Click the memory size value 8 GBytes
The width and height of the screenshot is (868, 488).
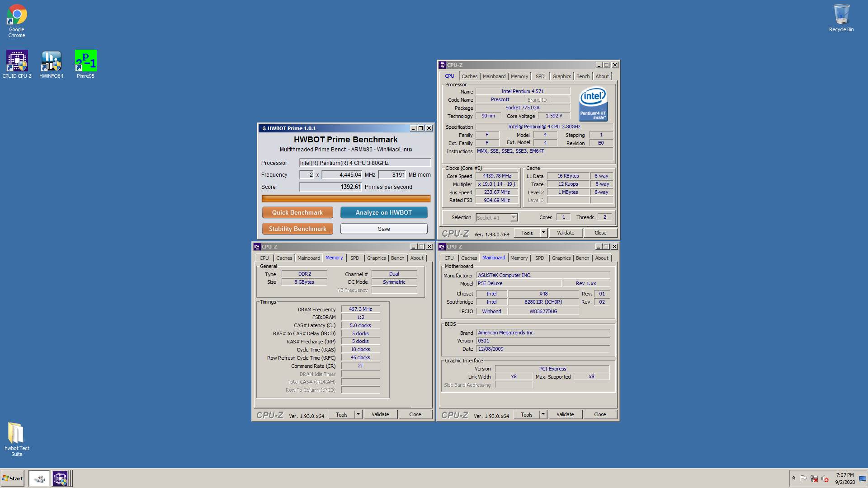click(x=304, y=282)
